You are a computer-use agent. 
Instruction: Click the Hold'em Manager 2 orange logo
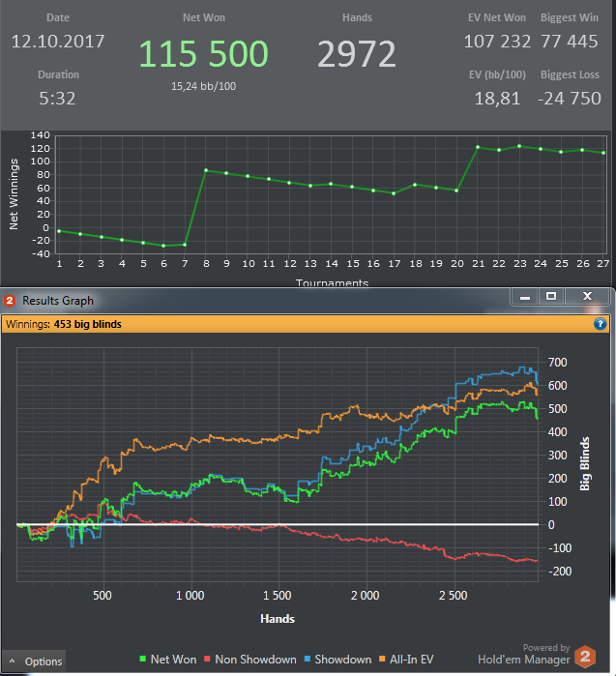pos(585,657)
